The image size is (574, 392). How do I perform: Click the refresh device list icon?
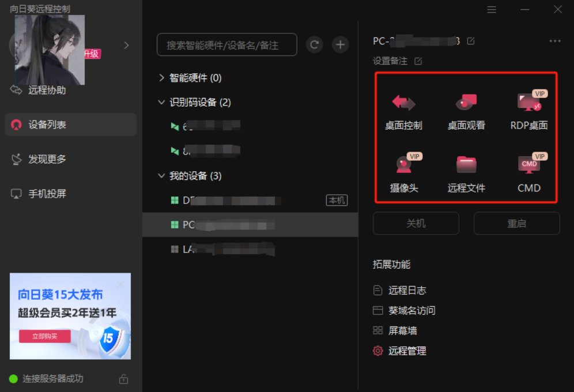click(314, 45)
